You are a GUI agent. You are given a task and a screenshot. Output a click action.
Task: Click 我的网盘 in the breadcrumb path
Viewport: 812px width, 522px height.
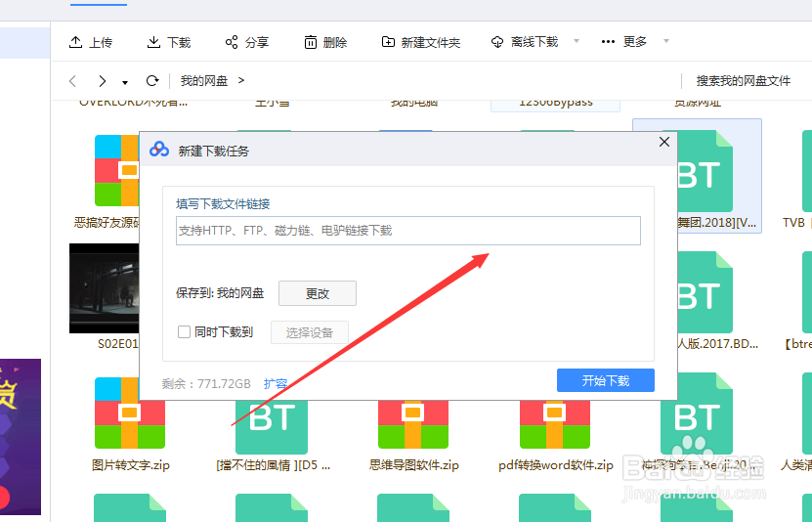[204, 81]
